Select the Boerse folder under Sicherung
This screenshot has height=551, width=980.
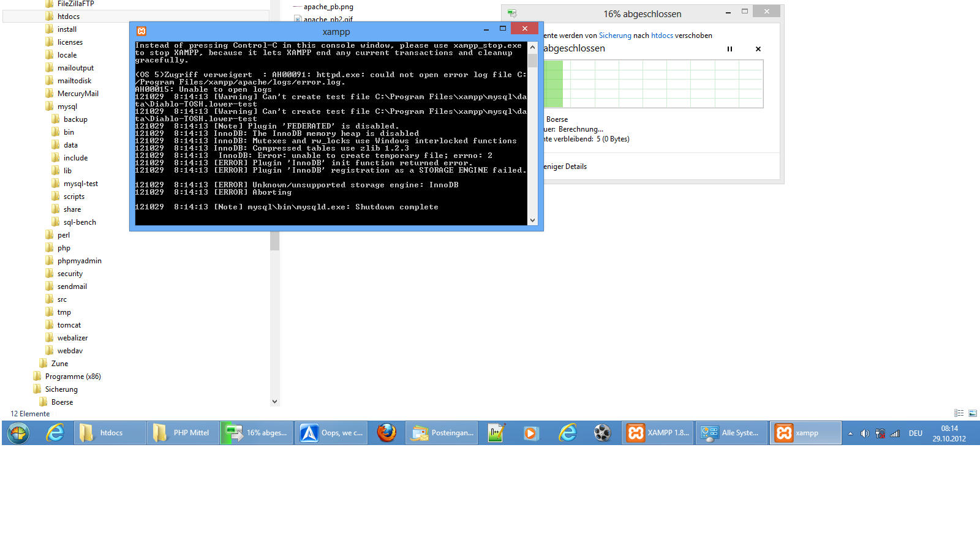click(62, 402)
